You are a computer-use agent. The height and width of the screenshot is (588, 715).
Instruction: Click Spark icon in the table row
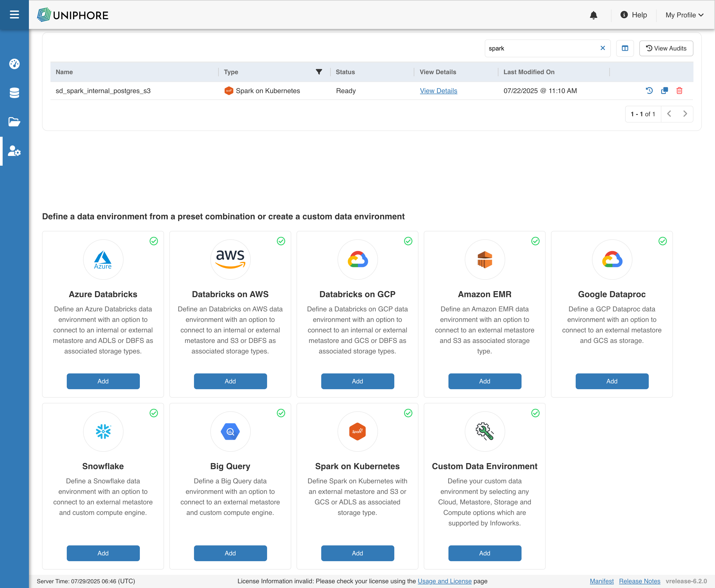(228, 90)
